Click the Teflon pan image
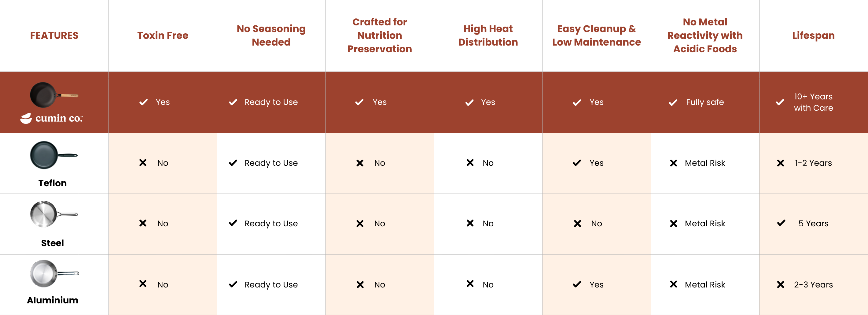Viewport: 868px width, 315px height. (x=53, y=155)
